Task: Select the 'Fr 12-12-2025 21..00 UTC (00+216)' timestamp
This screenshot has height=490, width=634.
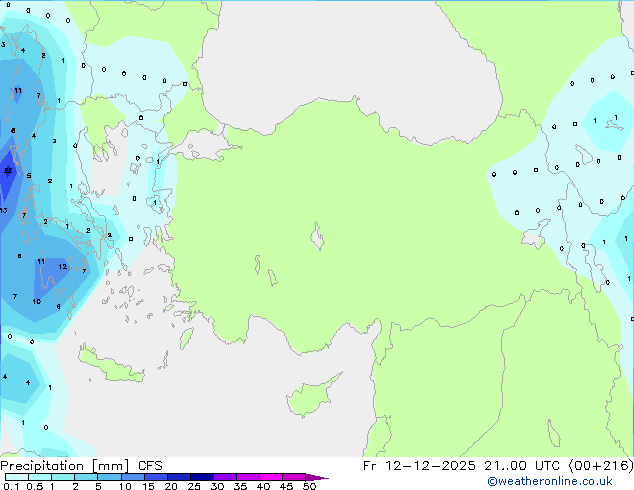Action: click(498, 466)
